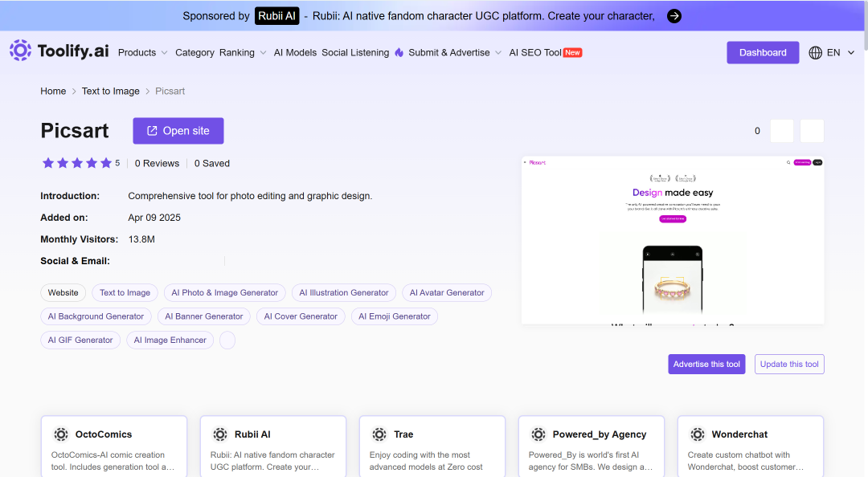The image size is (868, 477).
Task: Click the Rubii AI card logo icon
Action: tap(220, 434)
